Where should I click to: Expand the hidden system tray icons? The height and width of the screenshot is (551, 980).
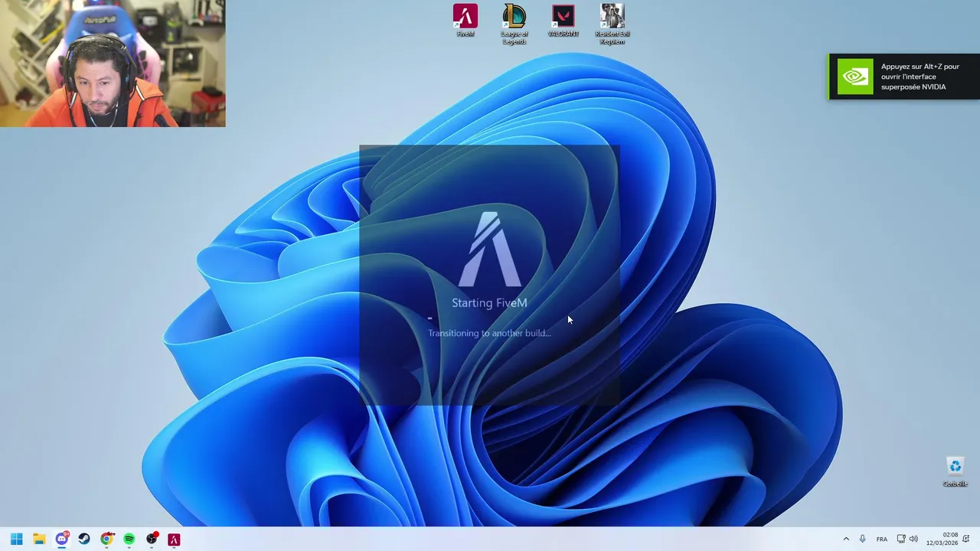(x=846, y=539)
